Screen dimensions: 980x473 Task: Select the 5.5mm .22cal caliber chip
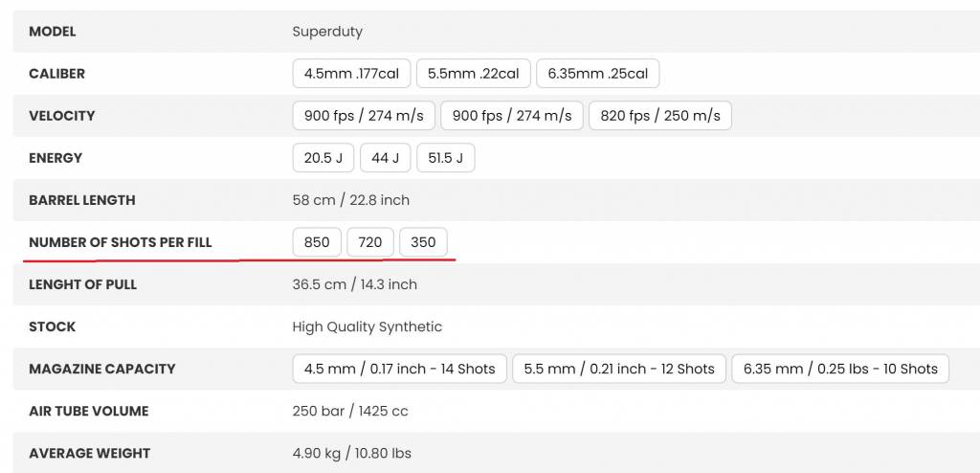coord(473,74)
